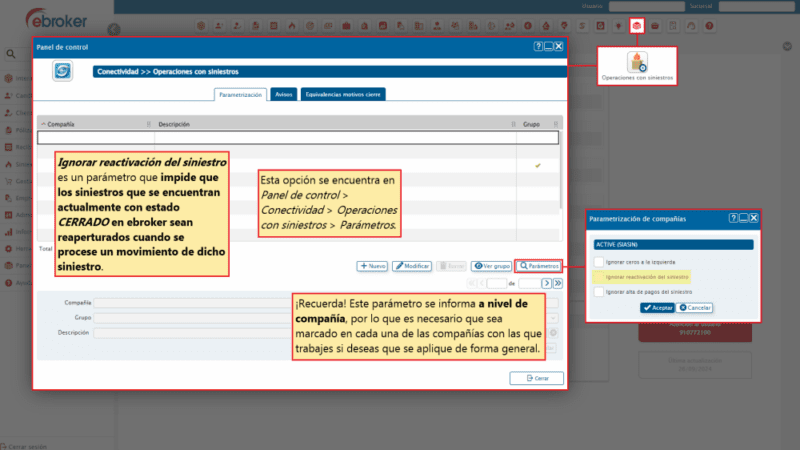Click the Descripción filter box in the table
The width and height of the screenshot is (800, 450).
335,138
